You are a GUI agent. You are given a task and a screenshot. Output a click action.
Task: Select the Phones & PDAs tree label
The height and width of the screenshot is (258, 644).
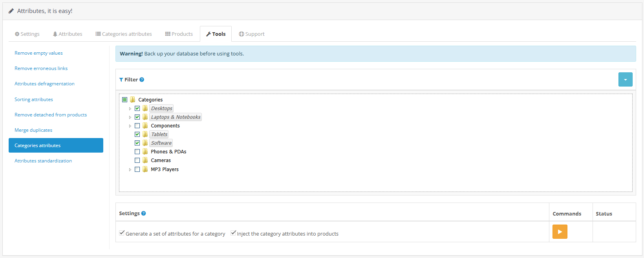168,152
